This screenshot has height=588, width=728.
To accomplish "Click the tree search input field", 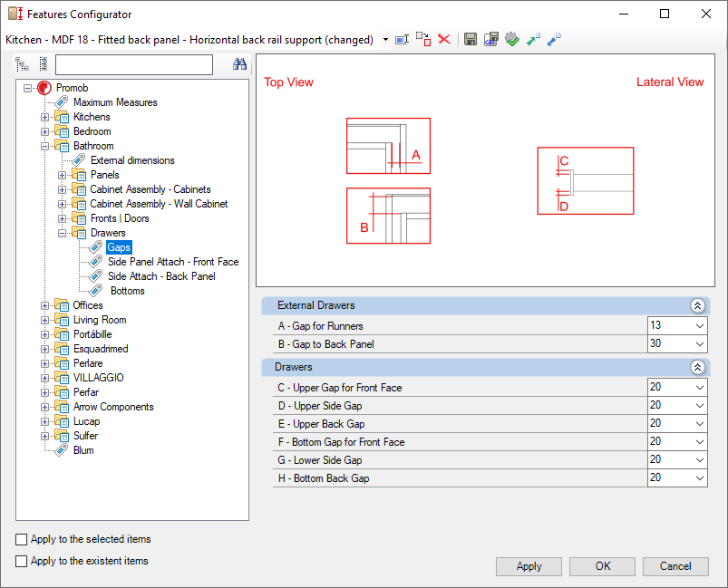I will point(134,64).
